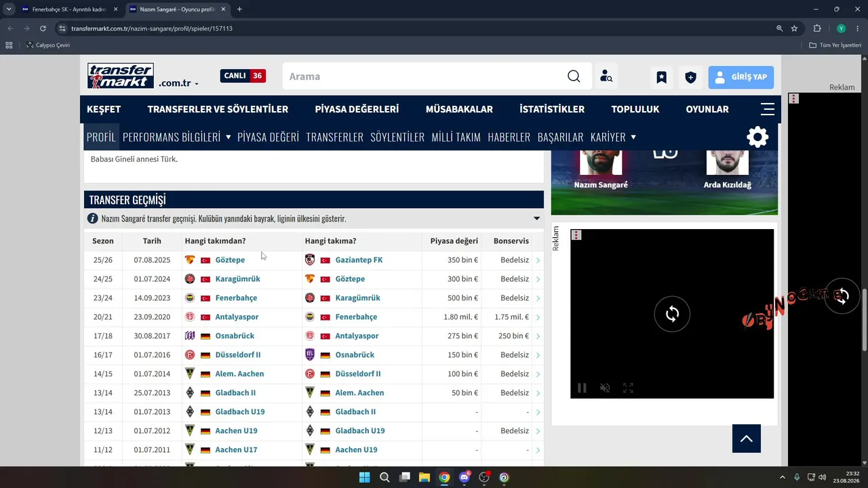Click the Nazım Sangaré player thumbnail
The height and width of the screenshot is (488, 868).
coord(601,163)
